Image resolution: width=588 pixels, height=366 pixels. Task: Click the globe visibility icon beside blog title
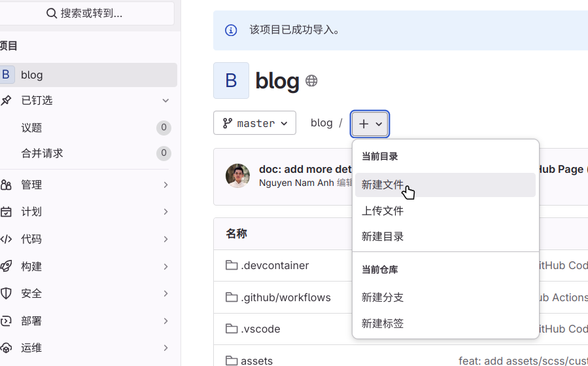click(311, 81)
